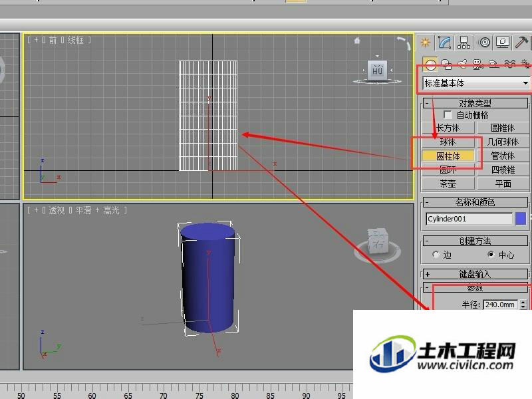
Task: Collapse the 参数 rollout
Action: pyautogui.click(x=475, y=288)
